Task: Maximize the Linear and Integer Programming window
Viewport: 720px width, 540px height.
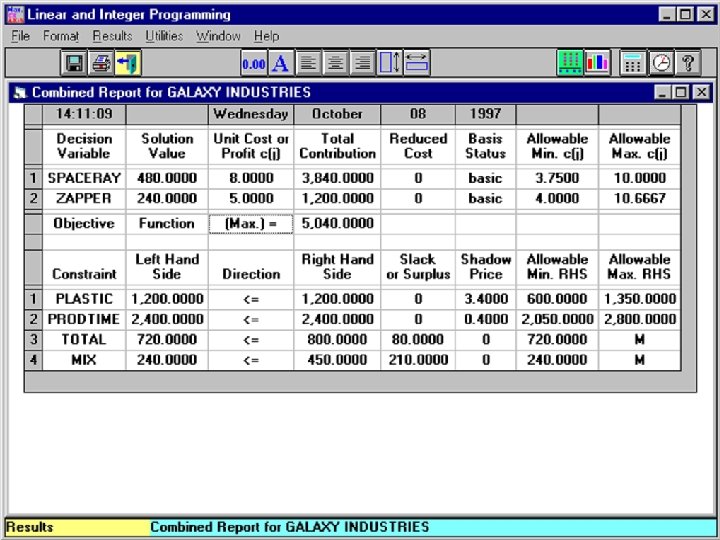Action: (685, 15)
